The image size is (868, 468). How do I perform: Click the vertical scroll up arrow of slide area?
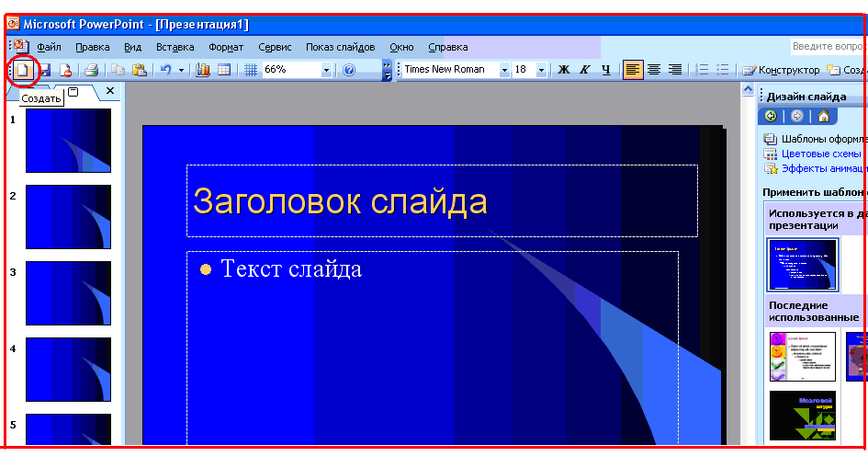(748, 89)
